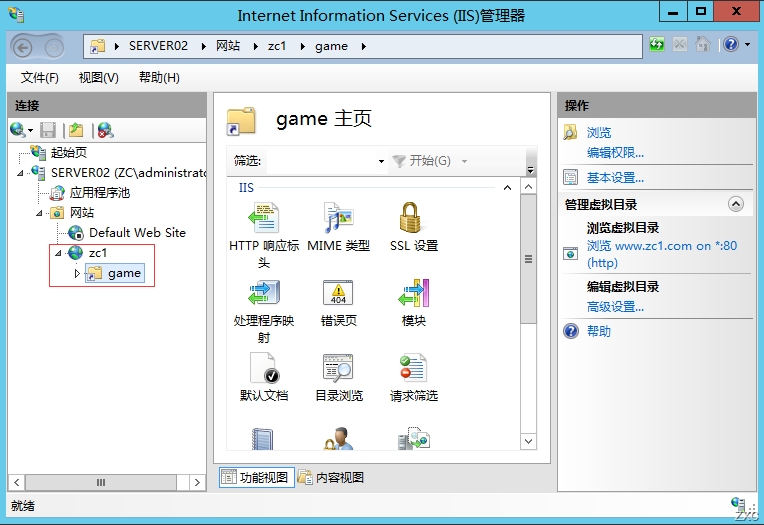Click the connections tree scroll right arrow

(x=197, y=483)
